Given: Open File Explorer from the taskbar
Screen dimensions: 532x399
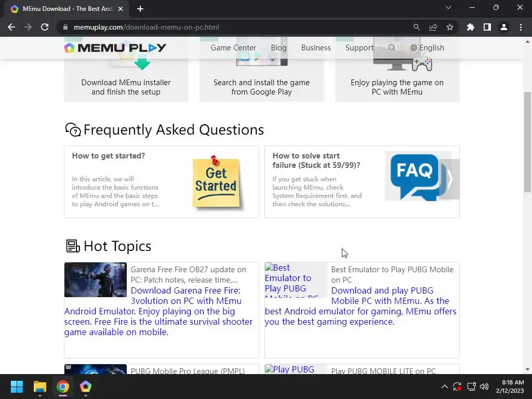Looking at the screenshot, I should point(39,387).
